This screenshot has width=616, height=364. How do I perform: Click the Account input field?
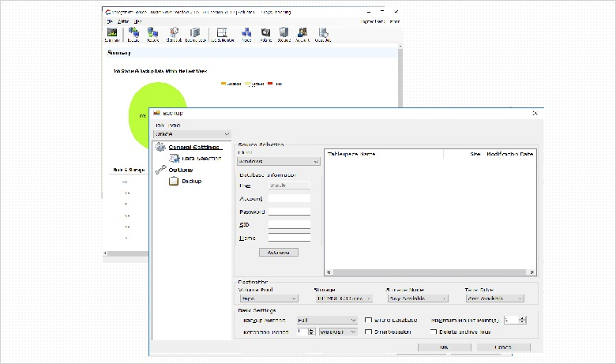pyautogui.click(x=289, y=198)
